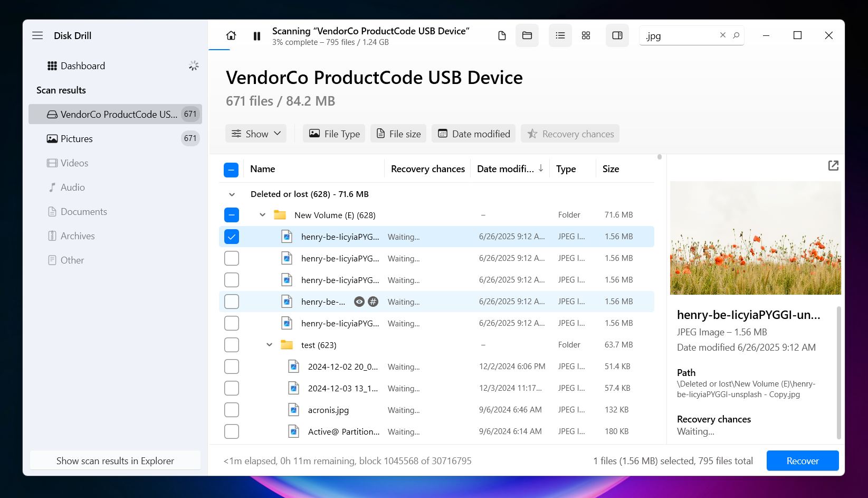
Task: Click the Recover button
Action: (803, 461)
